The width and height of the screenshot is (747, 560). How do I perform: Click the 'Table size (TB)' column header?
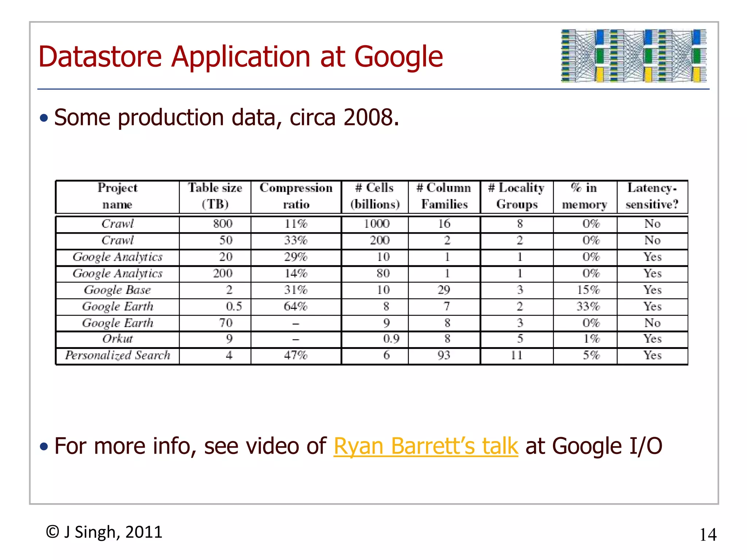coord(215,196)
